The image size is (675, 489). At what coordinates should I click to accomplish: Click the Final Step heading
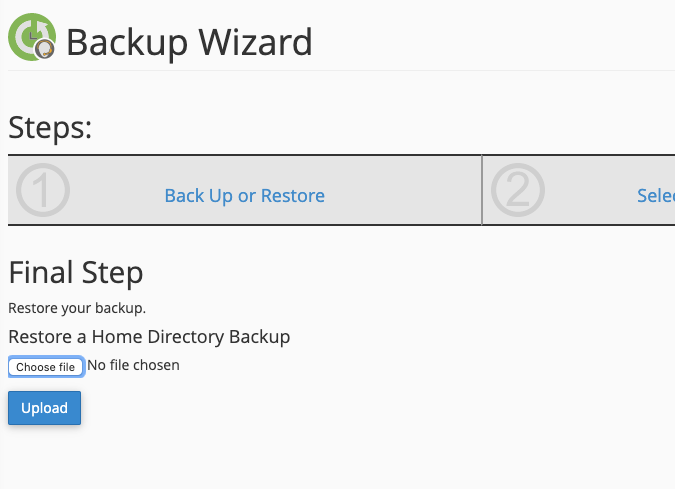pyautogui.click(x=76, y=273)
